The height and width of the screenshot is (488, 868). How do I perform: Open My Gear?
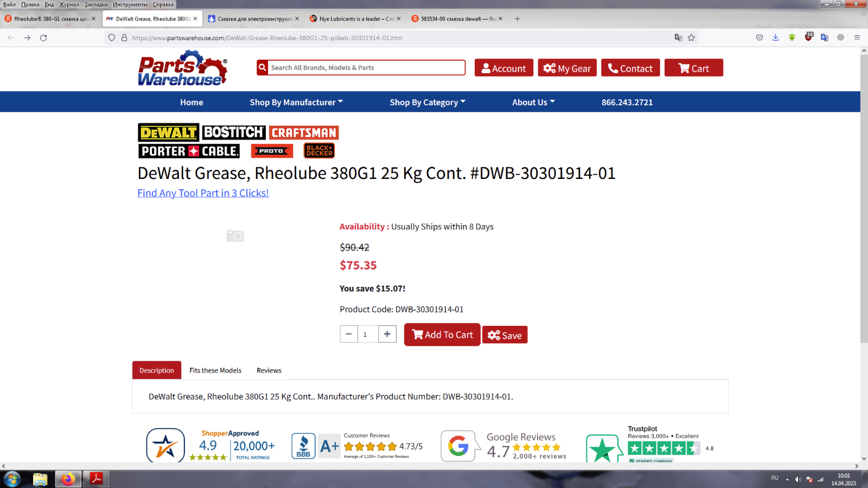(567, 68)
